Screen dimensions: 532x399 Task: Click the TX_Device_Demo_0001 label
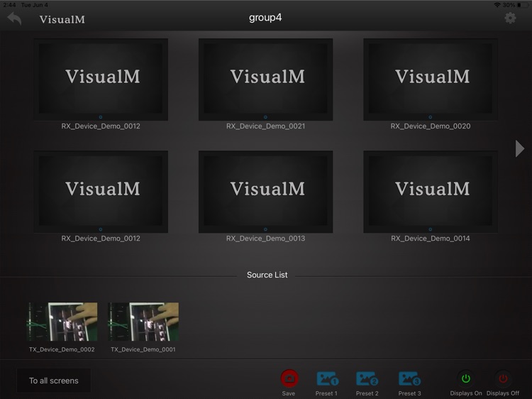pyautogui.click(x=143, y=349)
